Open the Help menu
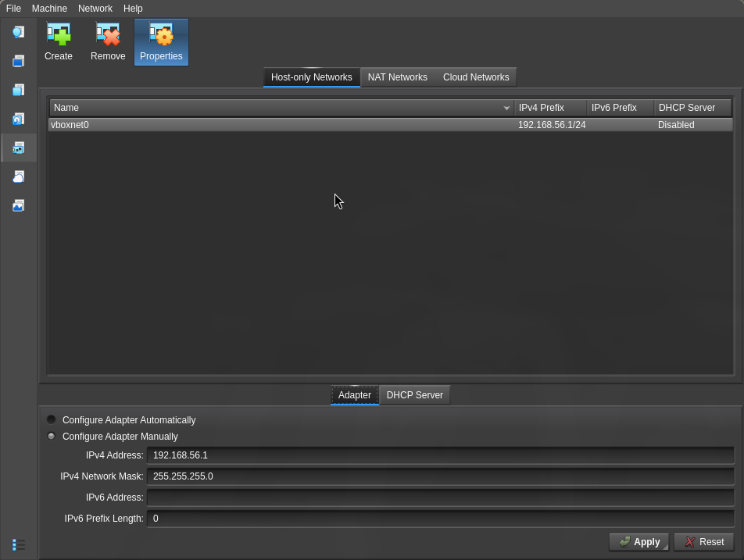744x560 pixels. point(133,9)
